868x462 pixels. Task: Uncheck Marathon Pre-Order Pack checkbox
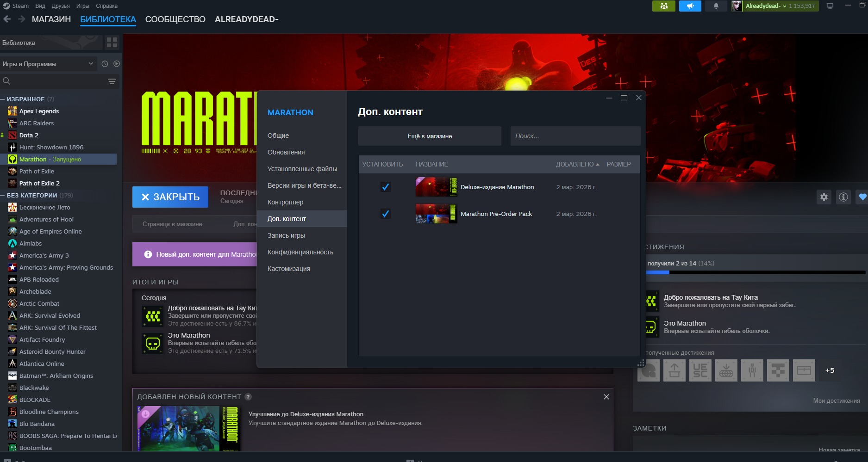click(385, 214)
